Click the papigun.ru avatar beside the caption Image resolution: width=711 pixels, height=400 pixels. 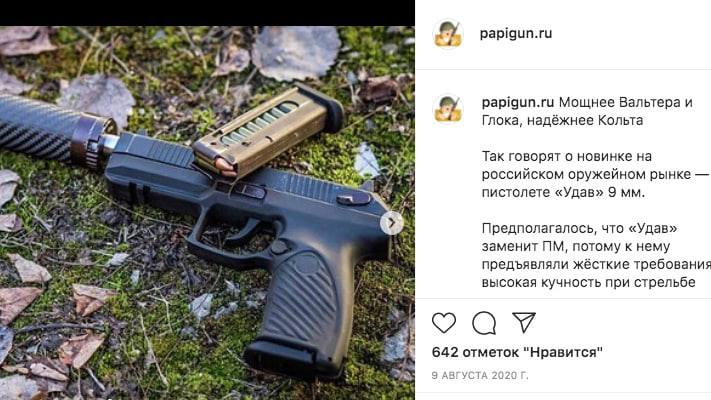(x=448, y=109)
